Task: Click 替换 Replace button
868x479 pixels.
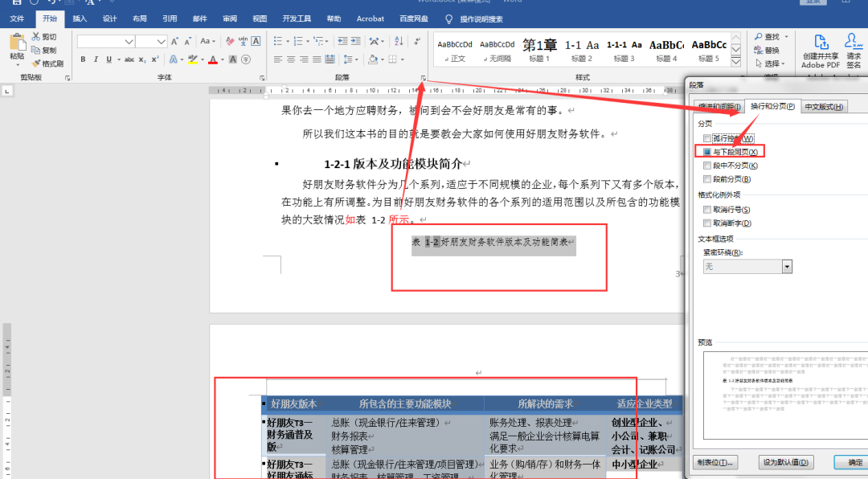Action: coord(767,51)
